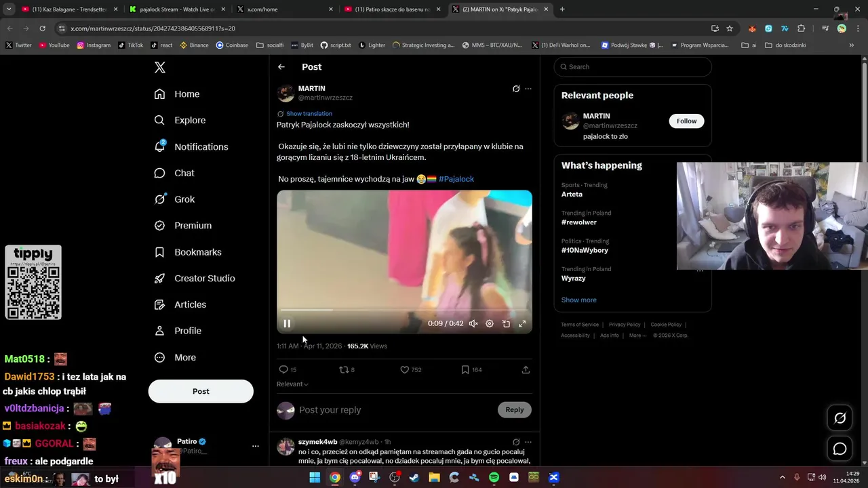This screenshot has height=488, width=868.
Task: Click the share icon on the post
Action: [x=526, y=369]
